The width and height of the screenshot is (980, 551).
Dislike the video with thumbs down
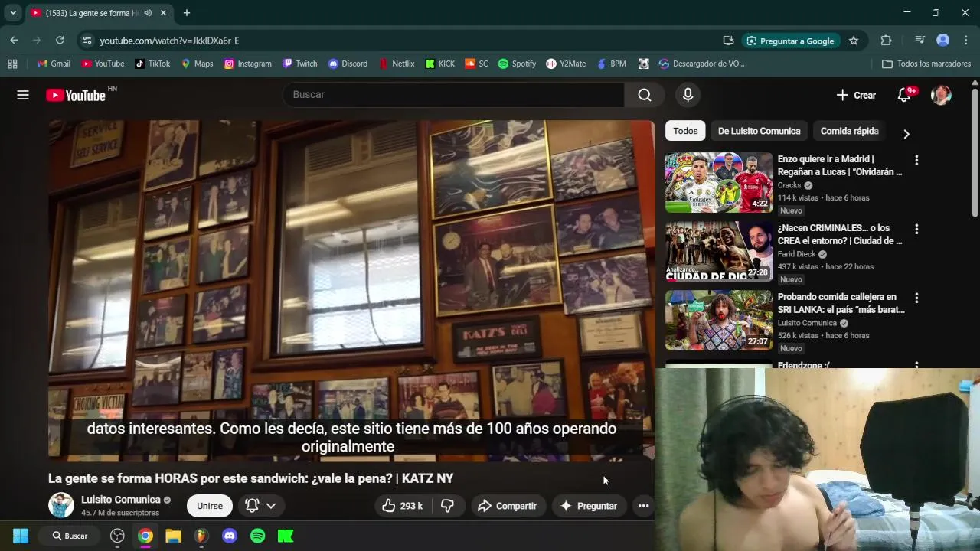[x=448, y=506]
